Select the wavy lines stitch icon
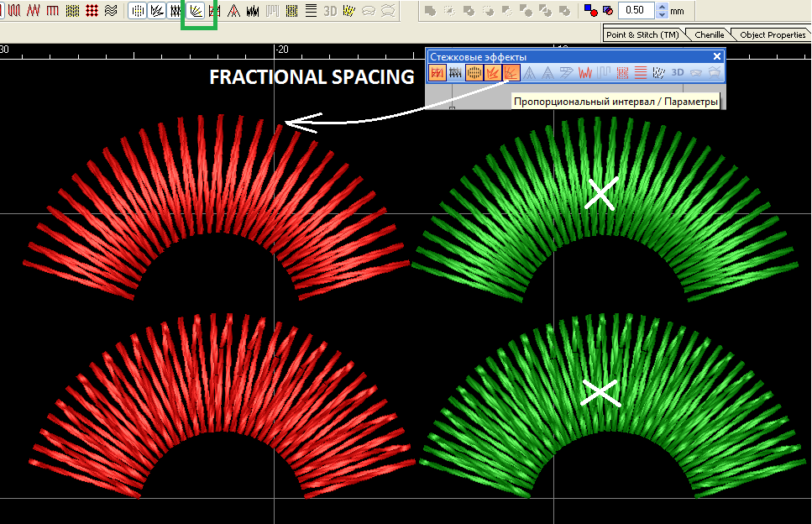Image resolution: width=812 pixels, height=524 pixels. 110,11
